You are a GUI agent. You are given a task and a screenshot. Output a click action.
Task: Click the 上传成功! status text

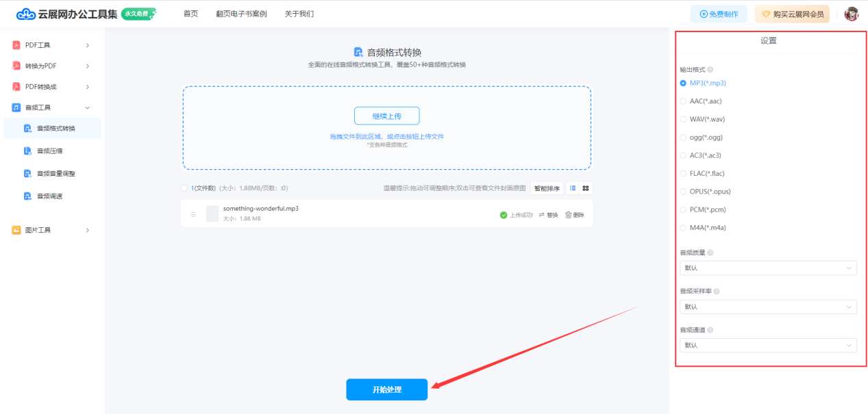(521, 215)
